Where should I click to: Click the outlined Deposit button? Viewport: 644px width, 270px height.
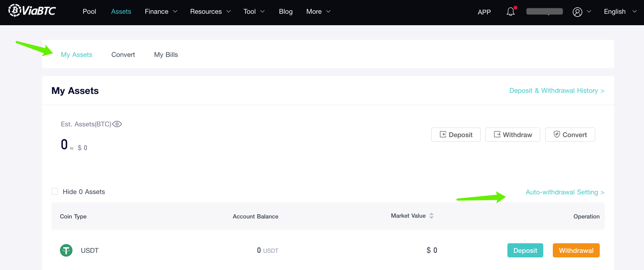[456, 134]
